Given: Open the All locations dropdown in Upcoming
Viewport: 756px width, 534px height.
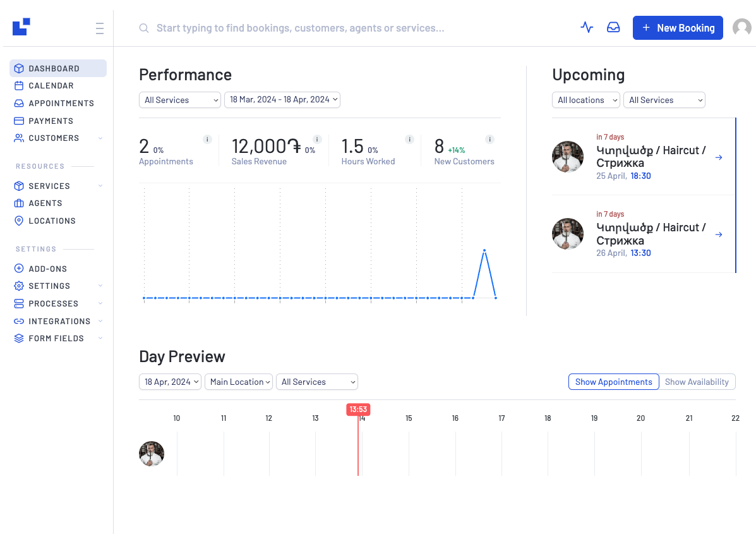Looking at the screenshot, I should (585, 100).
